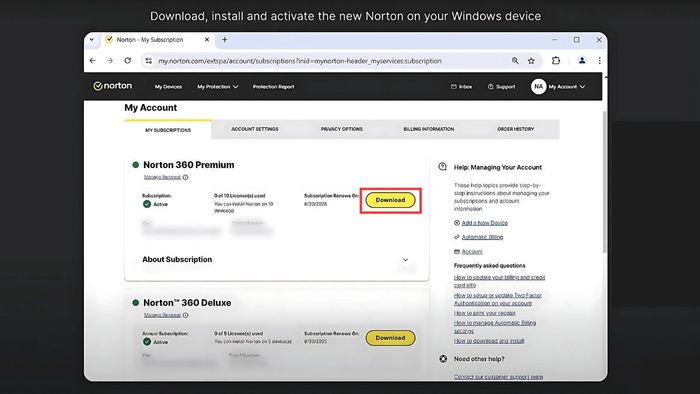The width and height of the screenshot is (700, 394).
Task: Expand About Subscription section
Action: pyautogui.click(x=276, y=260)
